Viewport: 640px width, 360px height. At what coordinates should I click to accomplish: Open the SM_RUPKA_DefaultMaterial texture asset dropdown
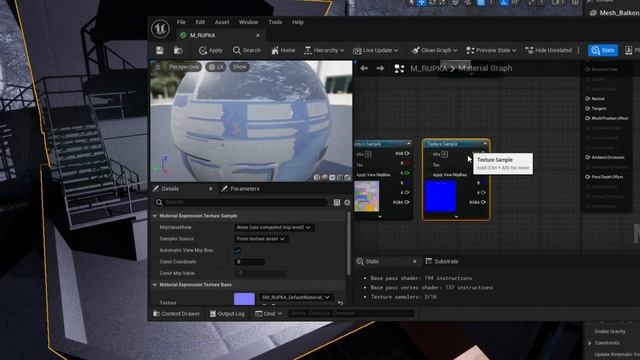coord(296,298)
